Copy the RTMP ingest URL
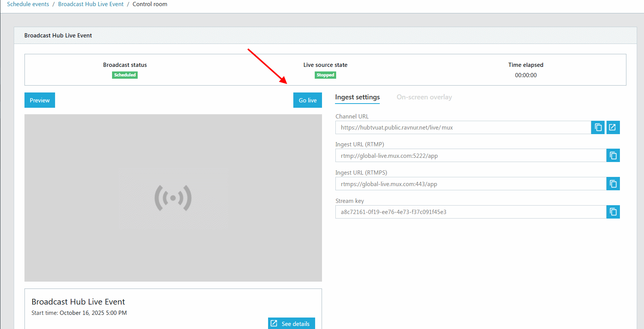The height and width of the screenshot is (329, 644). pos(613,156)
